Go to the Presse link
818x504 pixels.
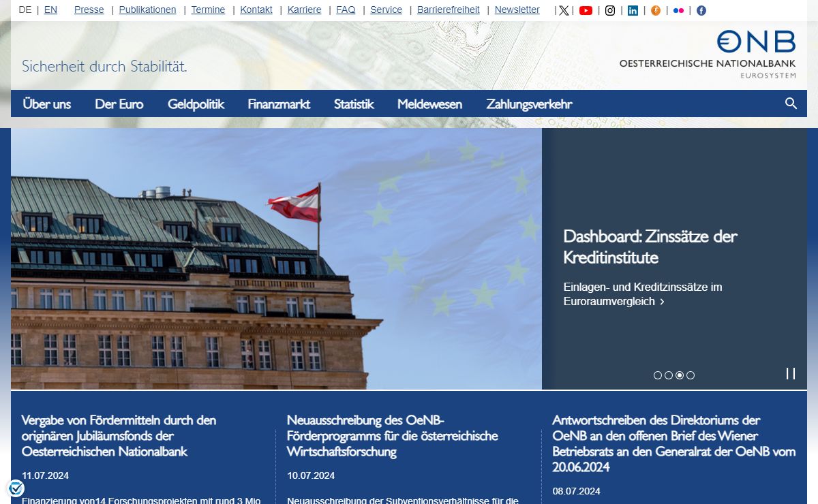tap(89, 10)
